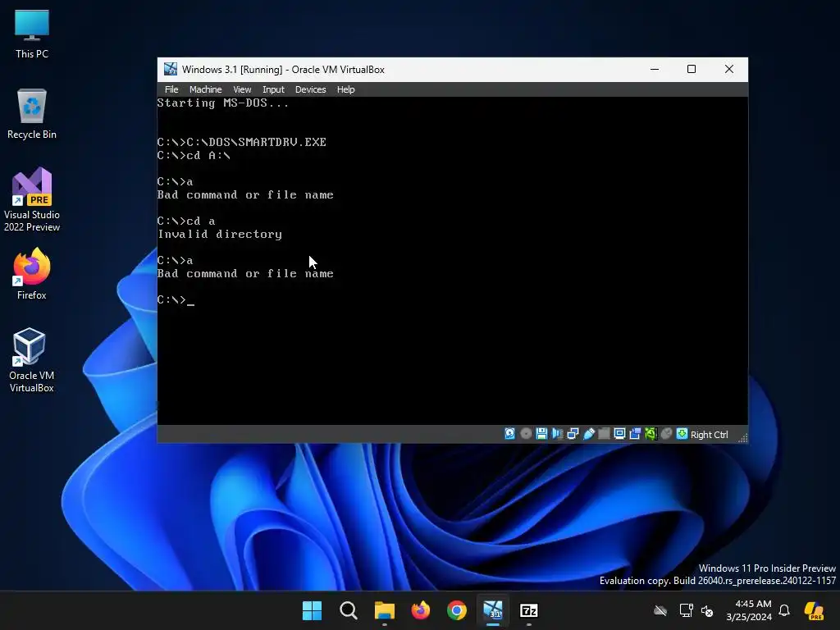The image size is (840, 630).
Task: Click the grayed shared folders indicator
Action: [605, 434]
